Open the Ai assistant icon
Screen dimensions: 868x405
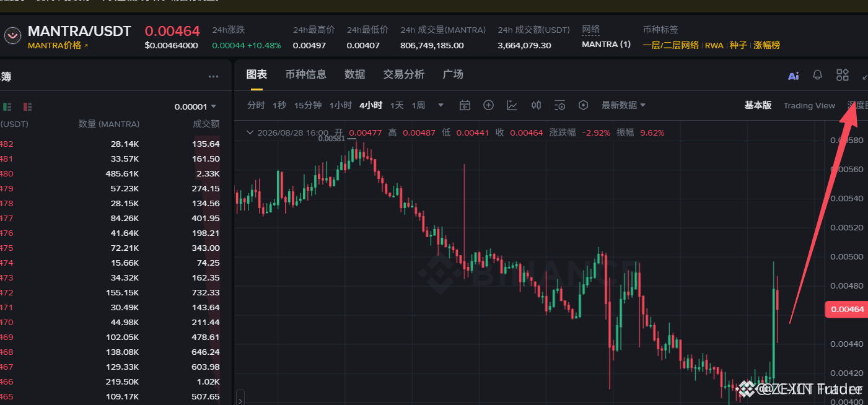tap(793, 76)
